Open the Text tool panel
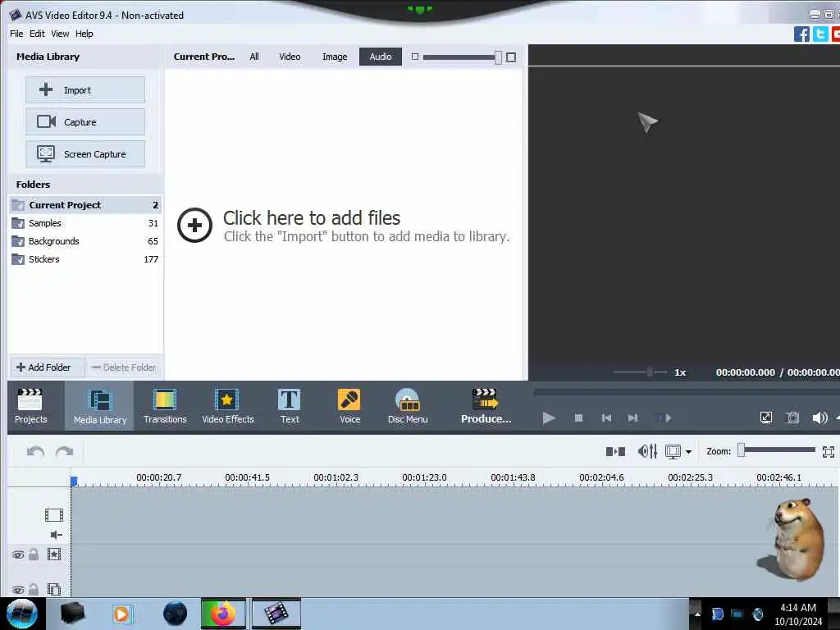This screenshot has height=630, width=840. [290, 406]
